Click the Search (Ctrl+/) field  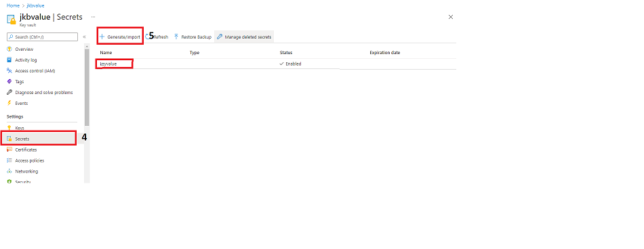(42, 37)
